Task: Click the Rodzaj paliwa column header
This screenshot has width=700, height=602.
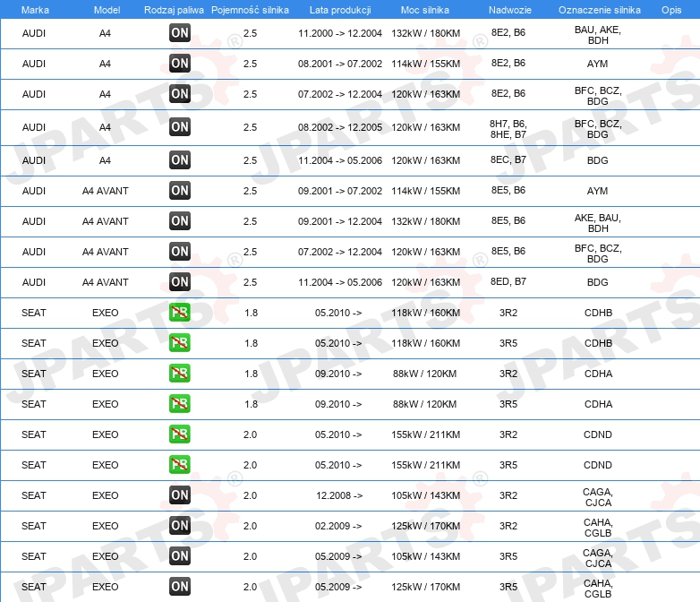Action: (x=174, y=10)
